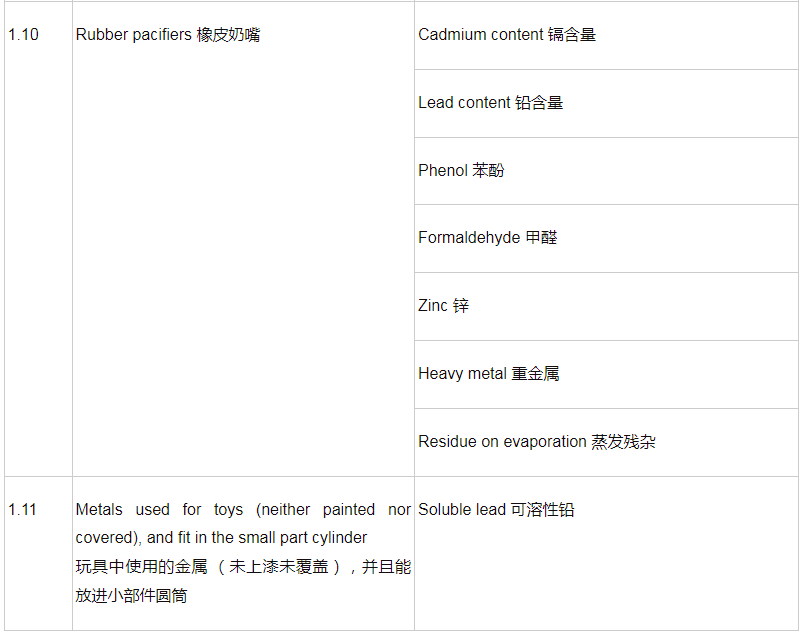Viewport: 802px width, 634px height.
Task: Click the Phenol entry
Action: pyautogui.click(x=442, y=171)
